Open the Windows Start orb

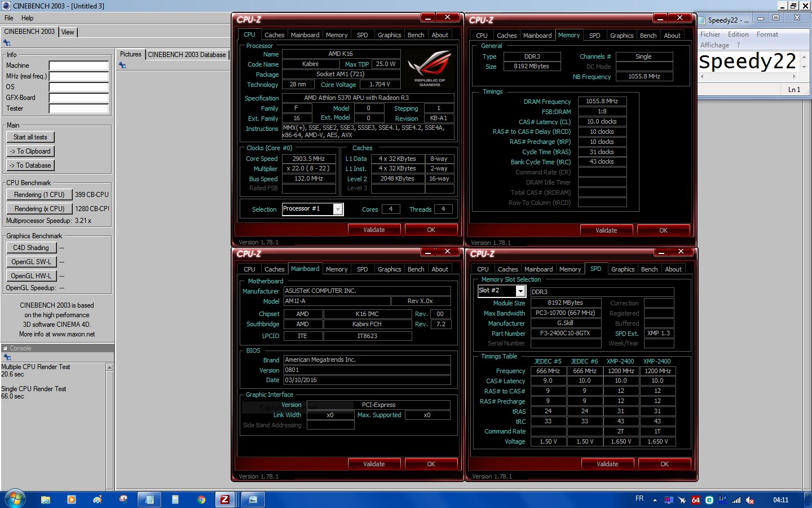click(x=15, y=499)
